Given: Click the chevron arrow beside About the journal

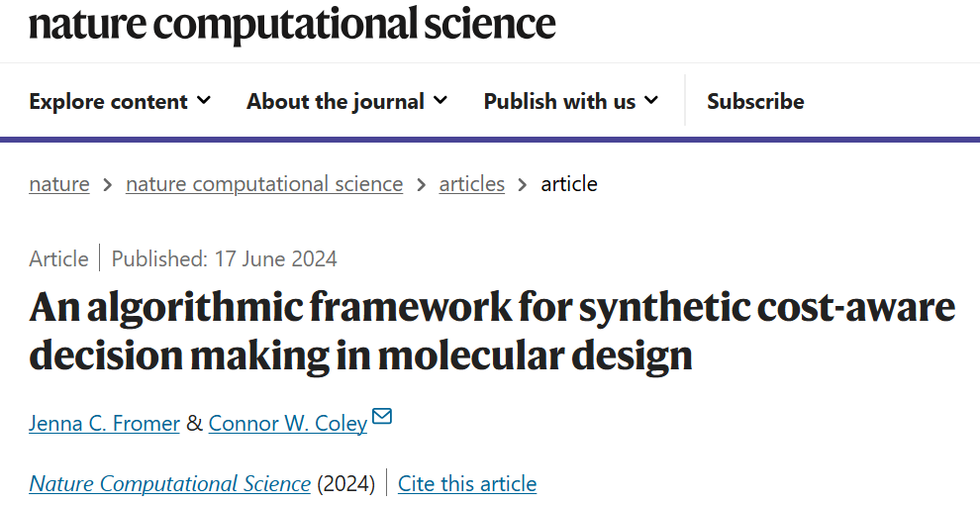Looking at the screenshot, I should click(x=441, y=100).
